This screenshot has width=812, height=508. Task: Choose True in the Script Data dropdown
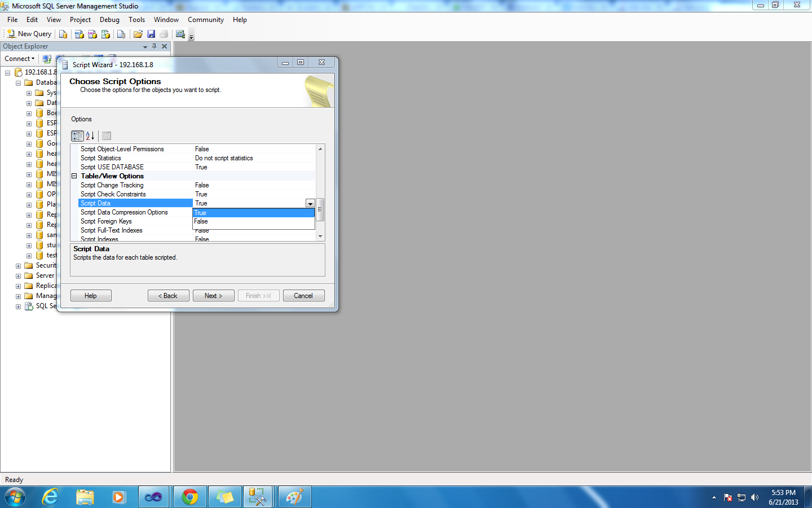[x=254, y=213]
